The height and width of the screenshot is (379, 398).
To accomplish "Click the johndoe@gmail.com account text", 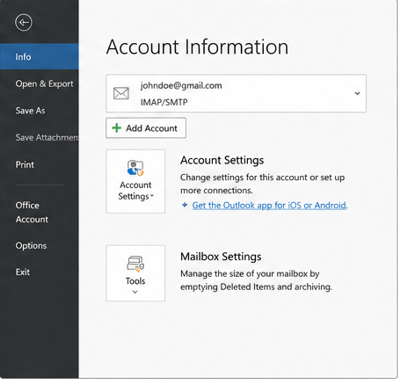I will [x=181, y=86].
